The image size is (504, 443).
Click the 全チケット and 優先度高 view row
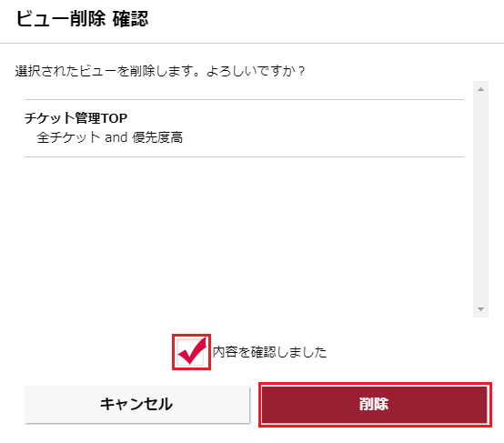click(x=110, y=137)
